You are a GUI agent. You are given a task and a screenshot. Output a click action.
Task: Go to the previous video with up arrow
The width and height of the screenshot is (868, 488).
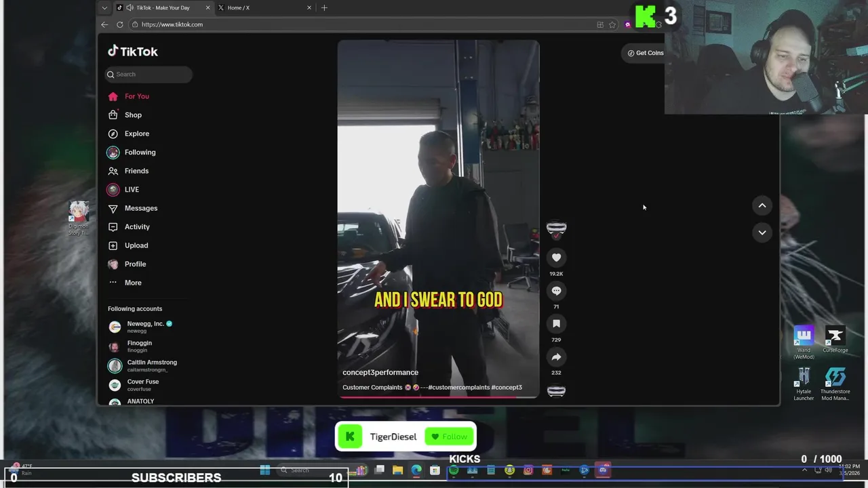point(762,205)
